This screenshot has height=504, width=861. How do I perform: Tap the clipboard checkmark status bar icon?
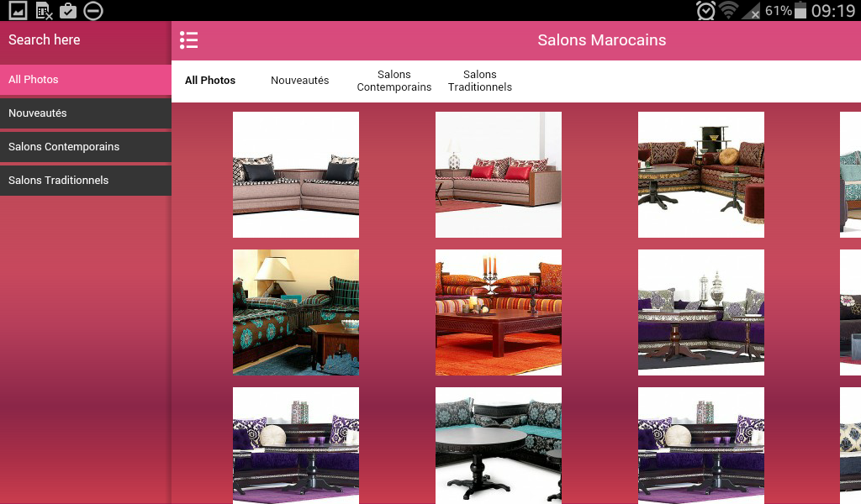click(x=68, y=10)
